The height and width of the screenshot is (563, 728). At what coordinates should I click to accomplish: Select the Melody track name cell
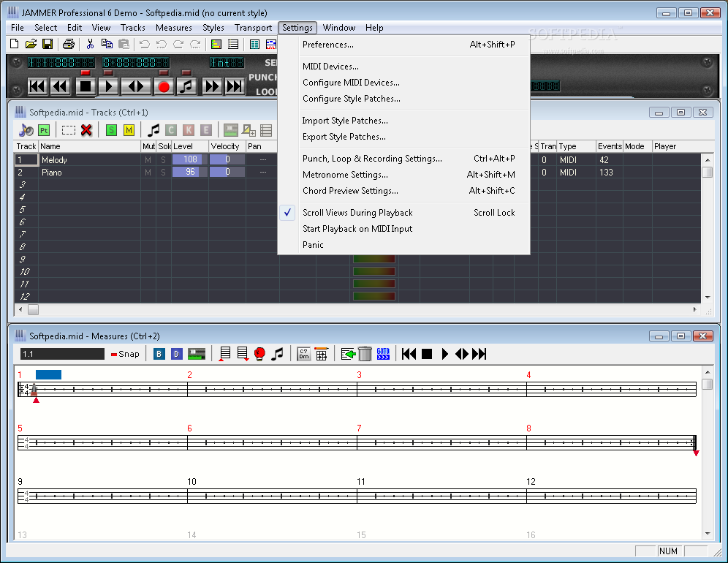[89, 160]
